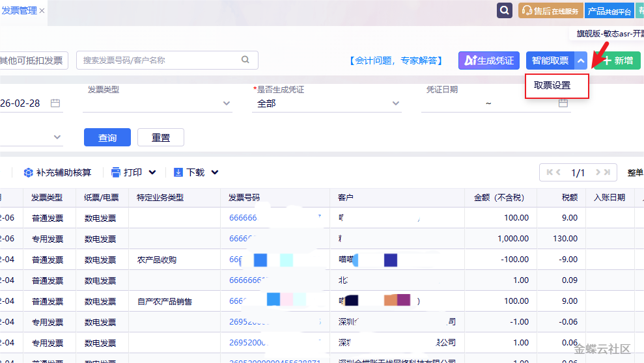The image size is (644, 363).
Task: Go to first page pager icon
Action: click(550, 172)
